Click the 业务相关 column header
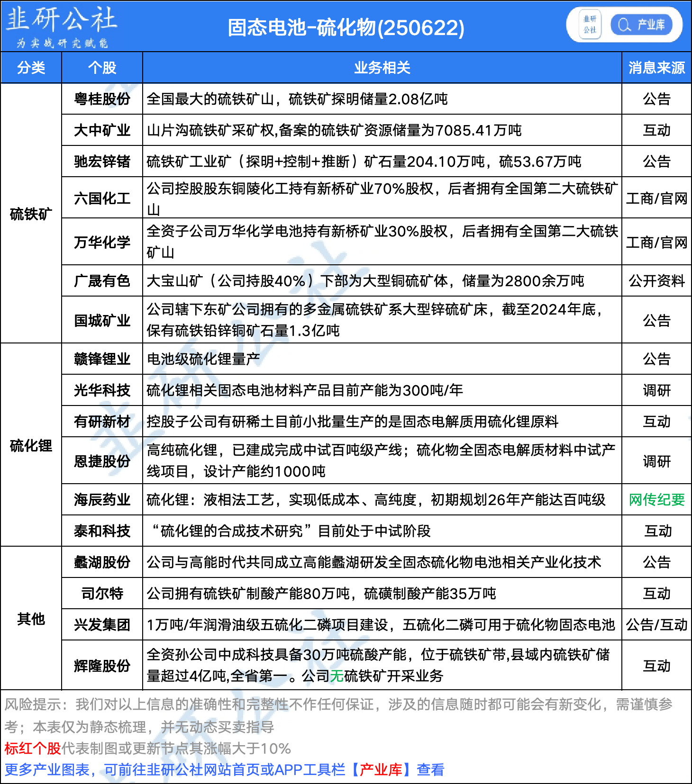The image size is (692, 784). (x=382, y=68)
